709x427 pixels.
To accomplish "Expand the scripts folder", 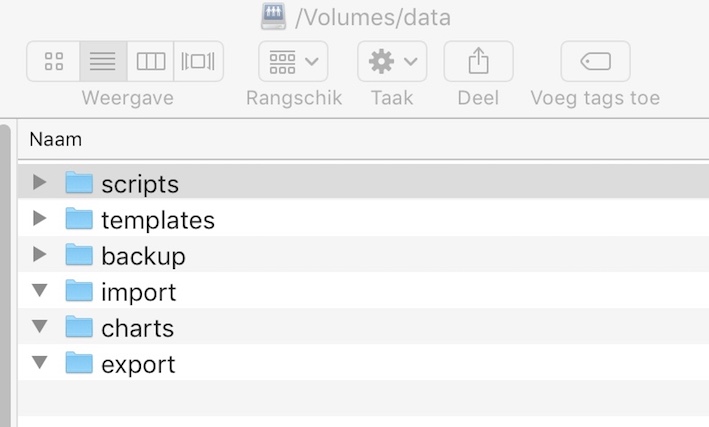I will point(40,182).
